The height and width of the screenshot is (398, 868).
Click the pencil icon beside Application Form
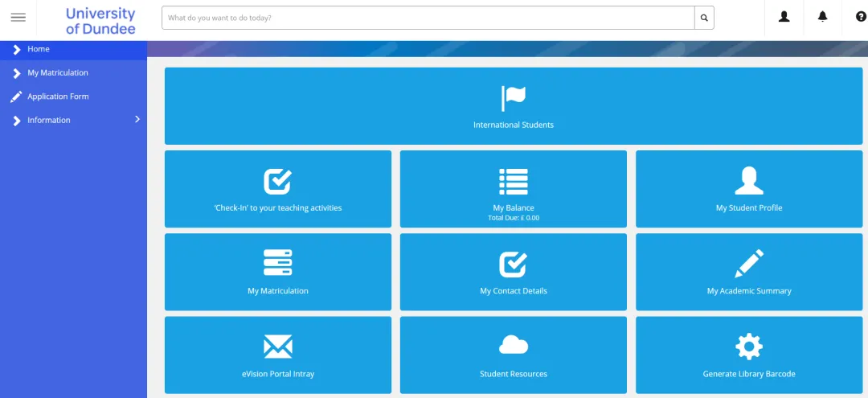tap(16, 96)
